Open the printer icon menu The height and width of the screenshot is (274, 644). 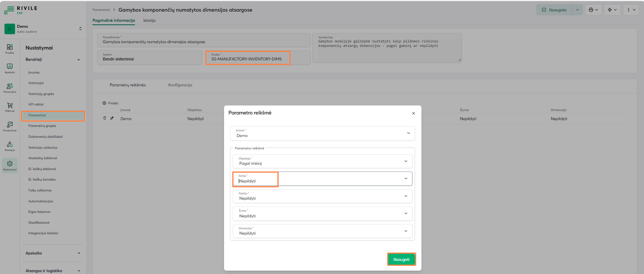(593, 10)
